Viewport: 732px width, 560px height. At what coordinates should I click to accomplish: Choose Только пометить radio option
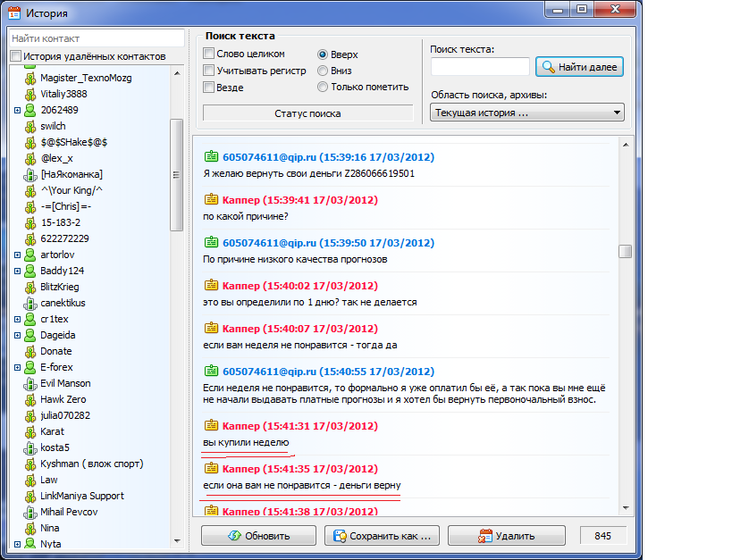(323, 87)
